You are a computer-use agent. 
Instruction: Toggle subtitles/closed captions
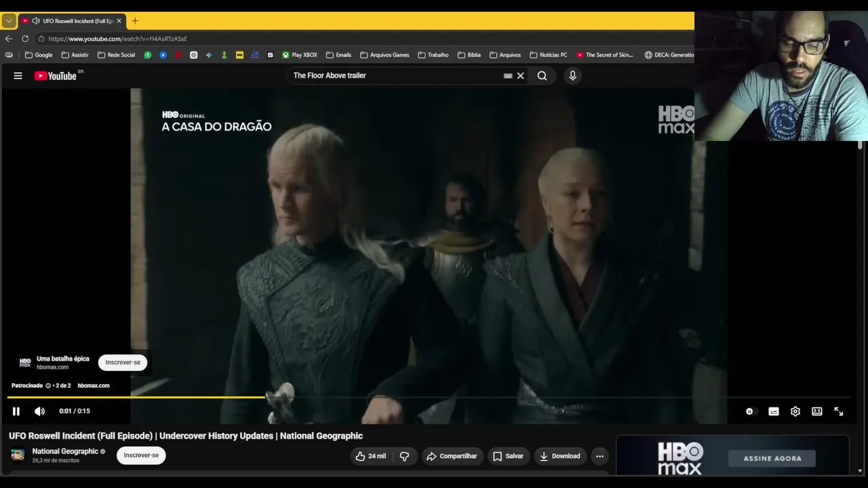[x=774, y=411]
